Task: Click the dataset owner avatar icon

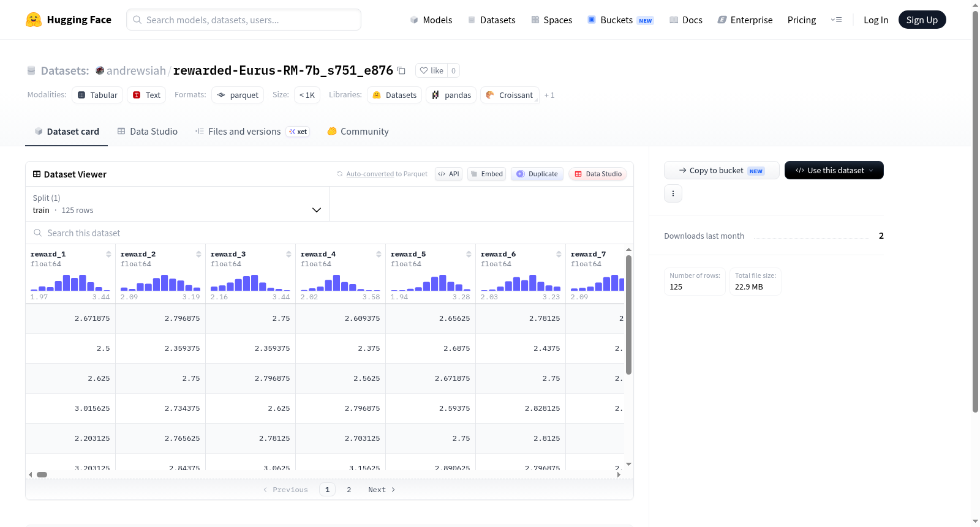Action: 100,70
